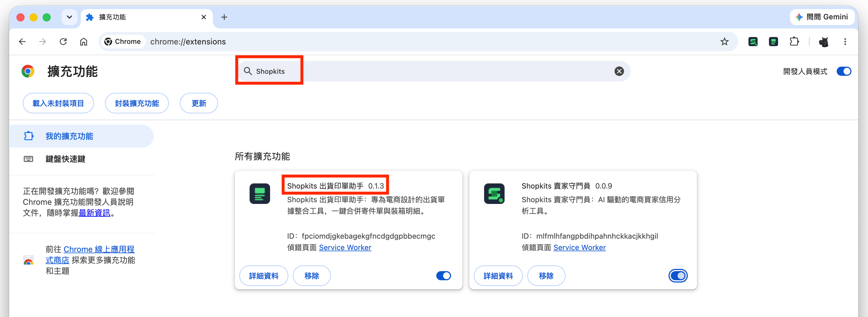Click the 鍵盤快速鍵 keyboard icon
This screenshot has width=868, height=317.
tap(28, 159)
